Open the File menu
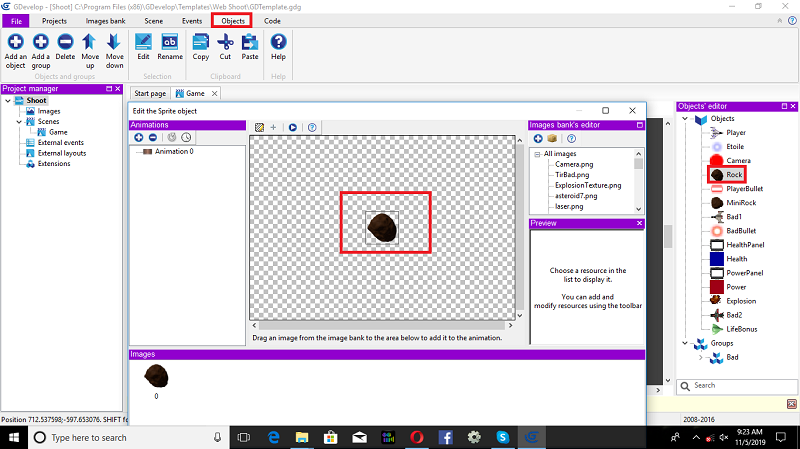The image size is (800, 449). pyautogui.click(x=16, y=21)
